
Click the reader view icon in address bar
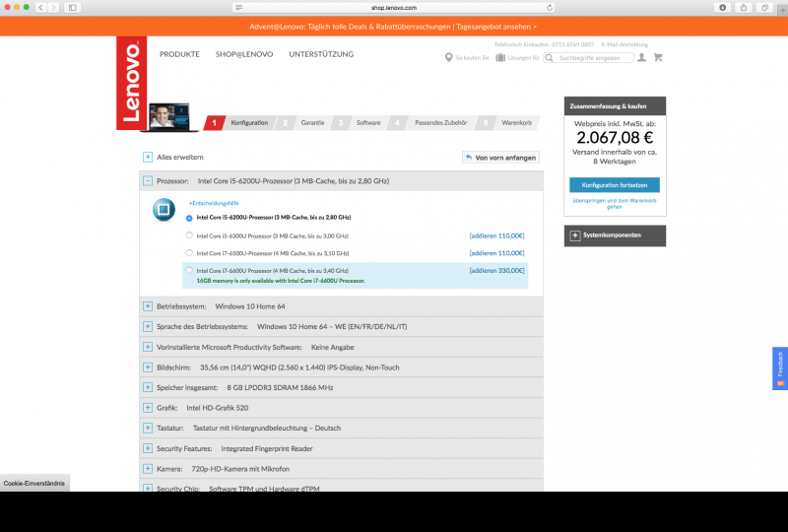pyautogui.click(x=238, y=8)
